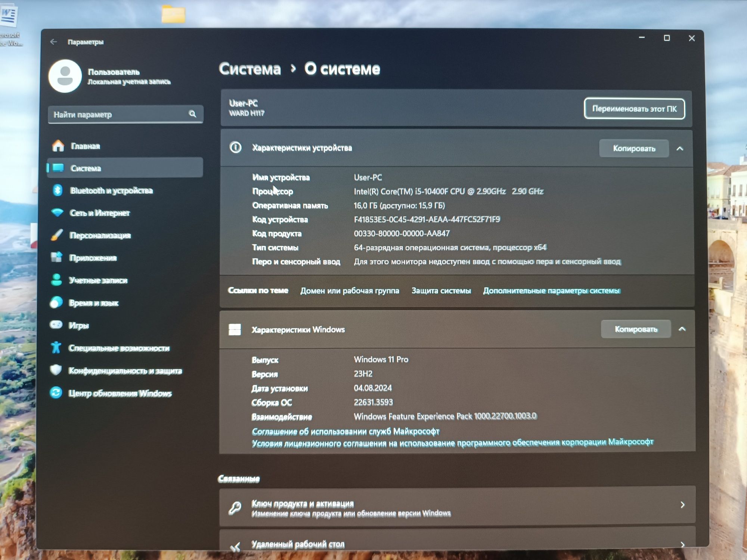Click the build number 22631.3593

373,402
